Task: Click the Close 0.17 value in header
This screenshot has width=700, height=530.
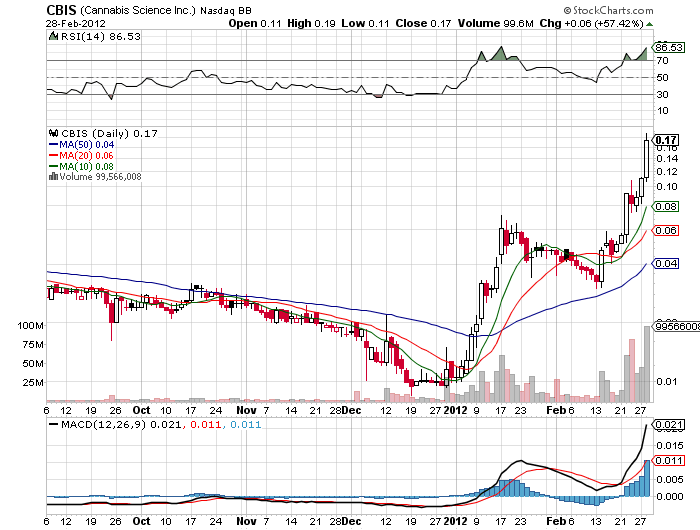Action: coord(423,23)
